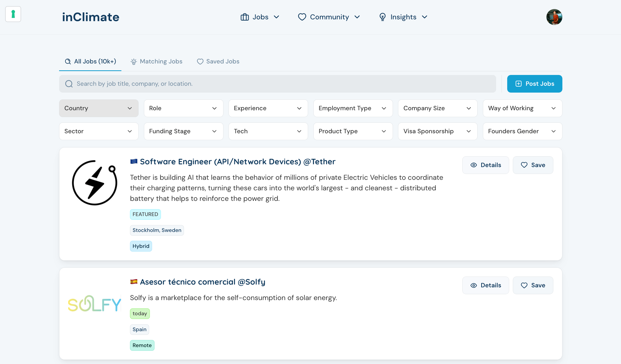
Task: Click the today tag on Solfy job
Action: tap(140, 314)
